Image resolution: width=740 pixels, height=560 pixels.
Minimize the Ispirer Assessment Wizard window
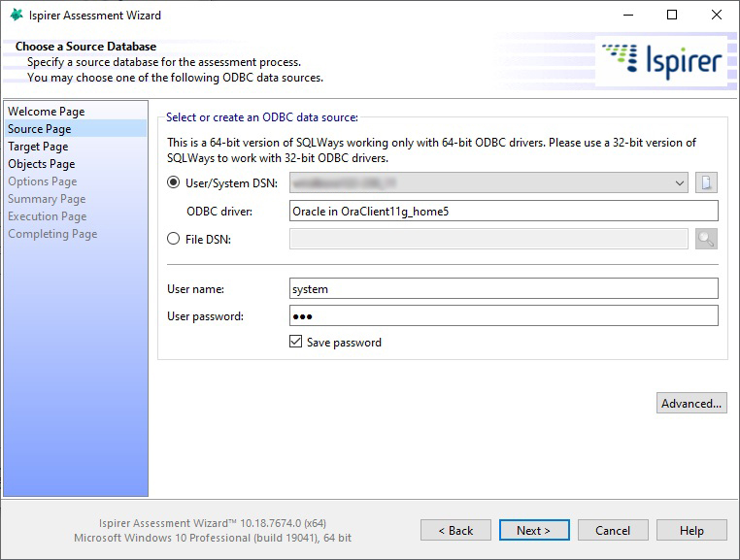(628, 16)
